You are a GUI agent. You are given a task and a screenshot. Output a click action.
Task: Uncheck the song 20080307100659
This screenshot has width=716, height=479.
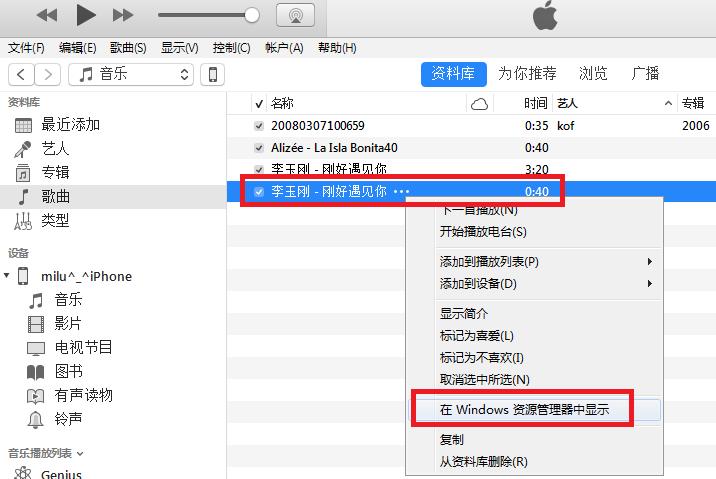tap(259, 126)
